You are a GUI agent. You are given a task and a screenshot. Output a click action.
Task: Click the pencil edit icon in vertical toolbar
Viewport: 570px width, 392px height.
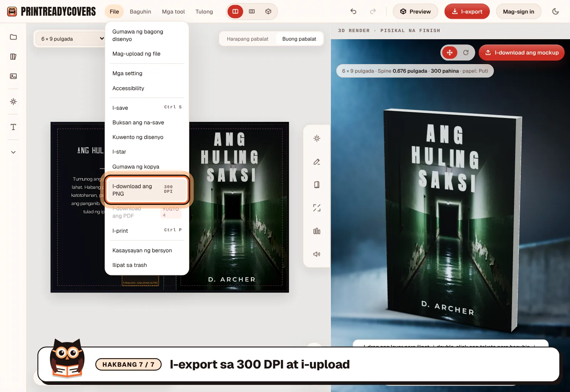coord(317,162)
